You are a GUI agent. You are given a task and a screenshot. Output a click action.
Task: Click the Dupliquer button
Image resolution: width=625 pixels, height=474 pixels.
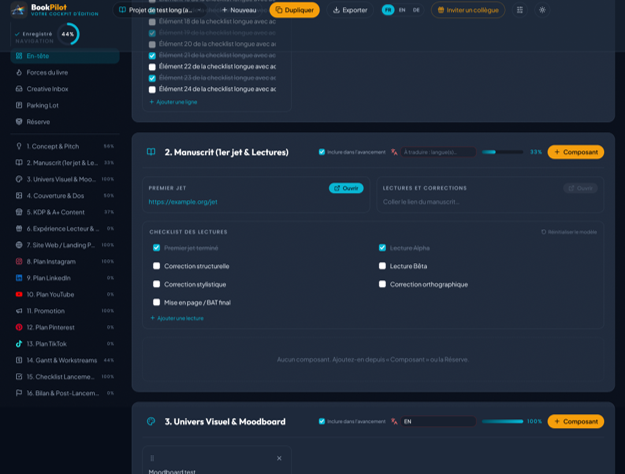[295, 10]
